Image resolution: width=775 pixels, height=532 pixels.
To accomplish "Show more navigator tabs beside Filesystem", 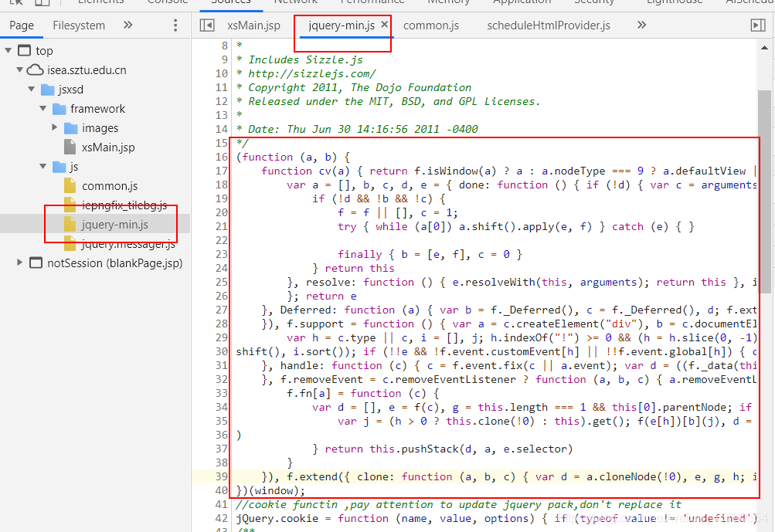I will 128,25.
